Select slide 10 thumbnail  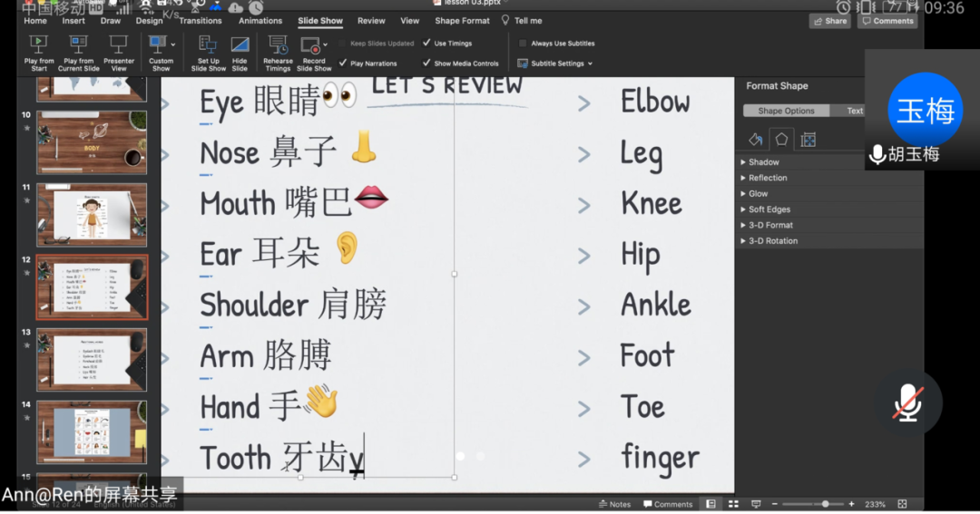click(92, 142)
